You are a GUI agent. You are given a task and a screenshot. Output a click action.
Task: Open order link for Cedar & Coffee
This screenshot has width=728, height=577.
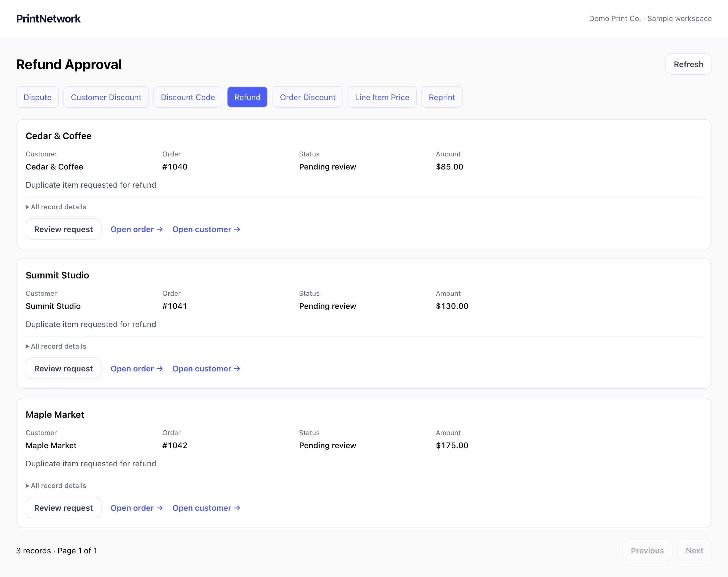click(x=137, y=229)
